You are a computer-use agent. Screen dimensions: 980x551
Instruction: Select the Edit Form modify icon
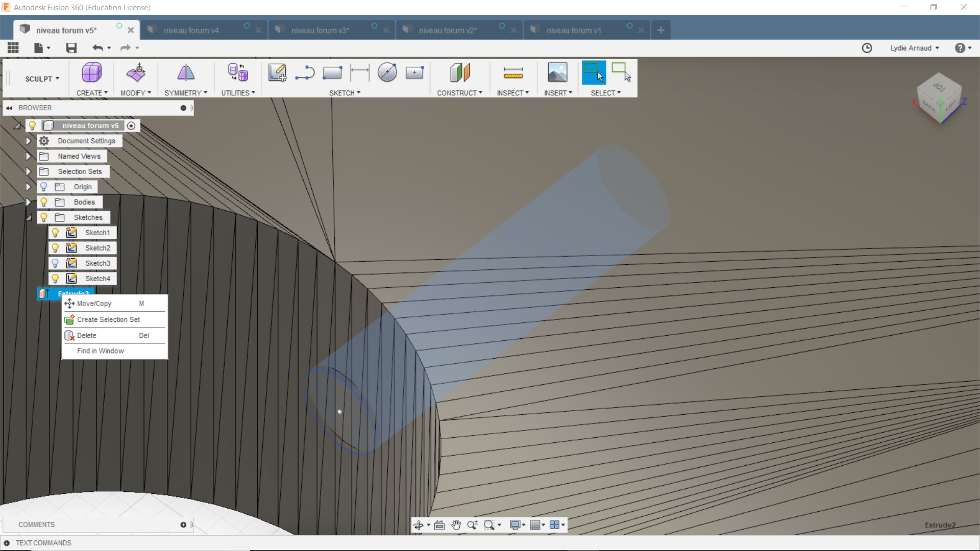coord(136,73)
